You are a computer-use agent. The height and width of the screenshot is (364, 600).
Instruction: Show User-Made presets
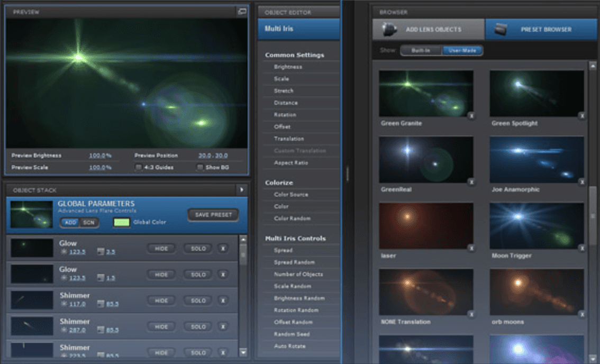462,50
